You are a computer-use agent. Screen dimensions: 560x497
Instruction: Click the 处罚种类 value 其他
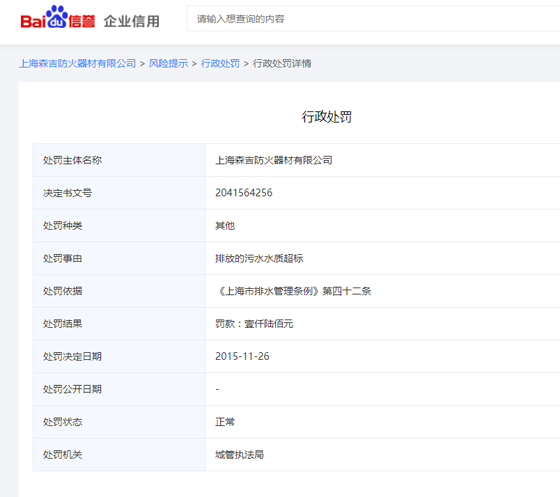click(225, 226)
